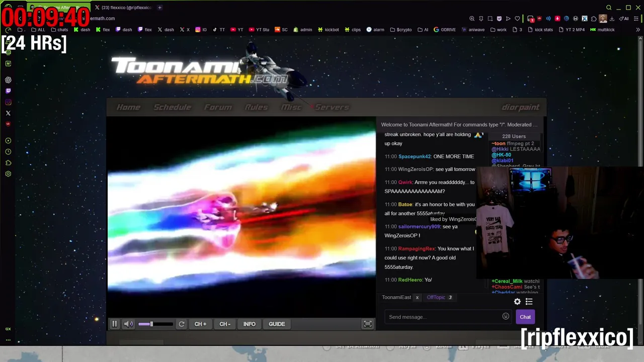Viewport: 644px width, 362px height.
Task: Open Instagram in the browser sidebar
Action: (8, 102)
